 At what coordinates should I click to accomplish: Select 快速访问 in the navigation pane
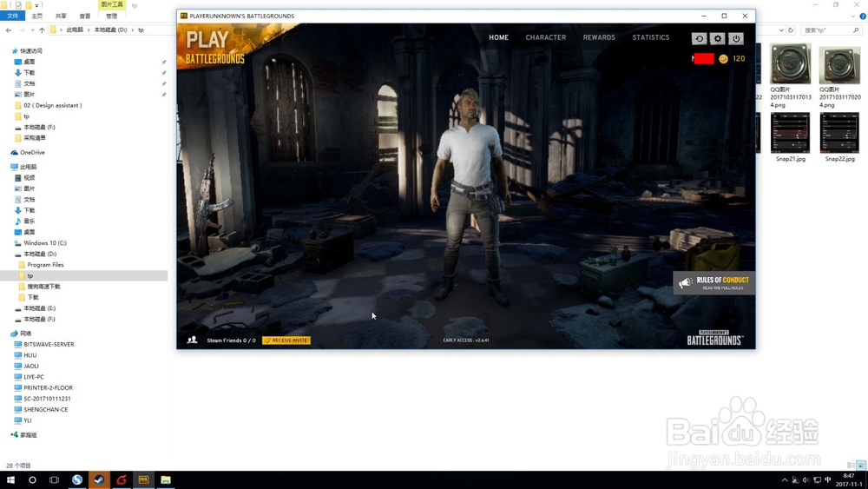31,51
